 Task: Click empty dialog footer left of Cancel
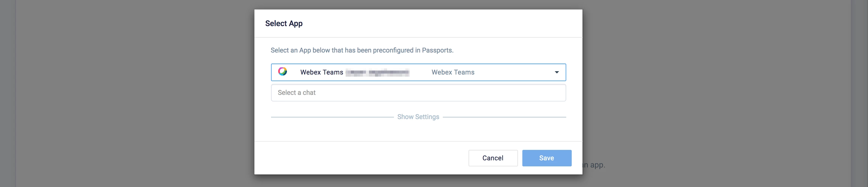(x=360, y=158)
